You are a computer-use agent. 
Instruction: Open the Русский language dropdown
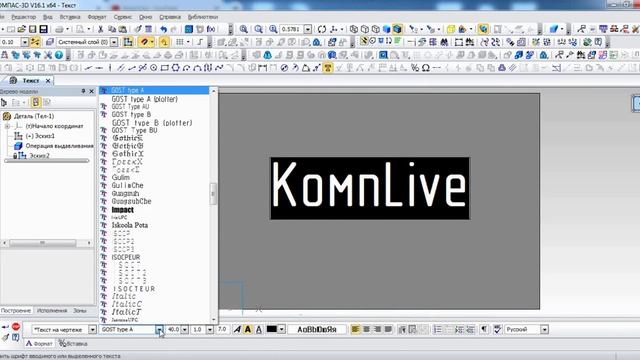pyautogui.click(x=544, y=329)
